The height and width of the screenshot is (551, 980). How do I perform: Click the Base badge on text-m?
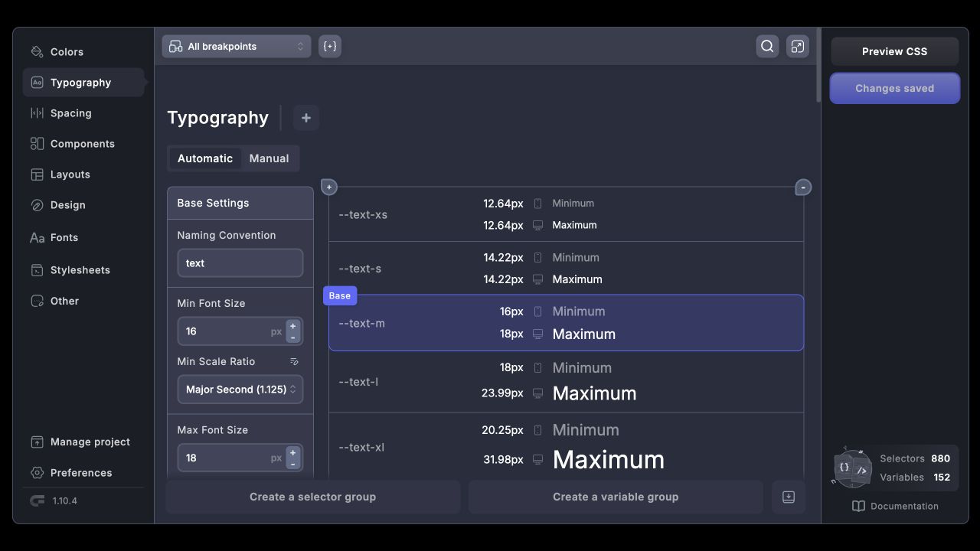click(x=340, y=295)
